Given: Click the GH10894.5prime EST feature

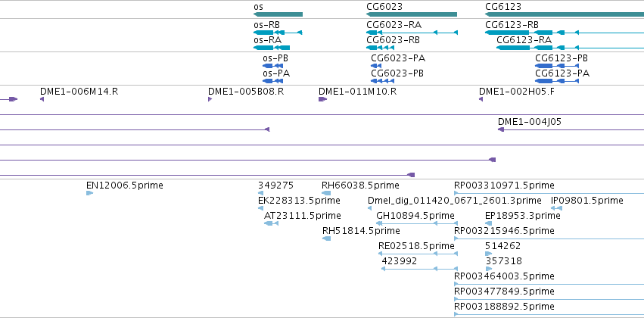Looking at the screenshot, I should pos(417,223).
